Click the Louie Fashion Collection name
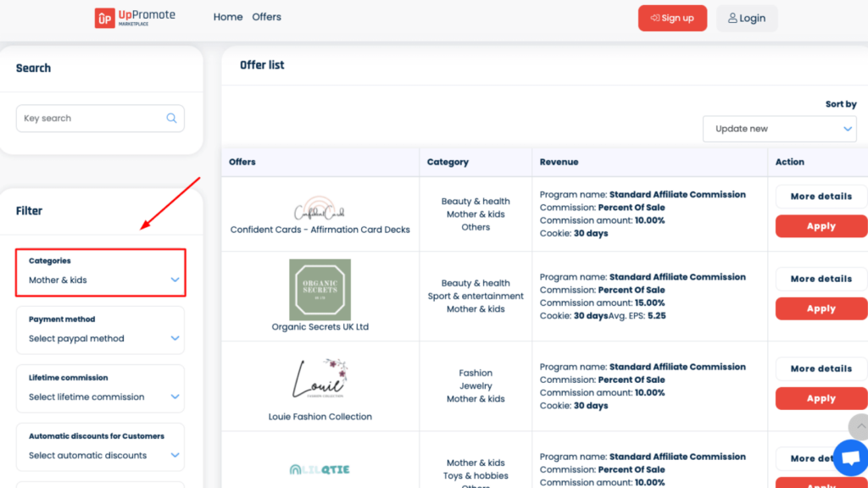868x488 pixels. point(320,417)
